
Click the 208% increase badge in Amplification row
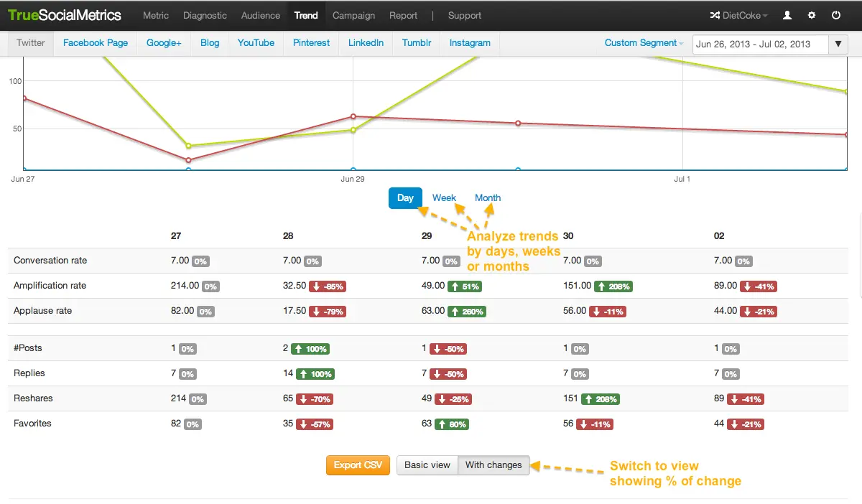click(613, 286)
